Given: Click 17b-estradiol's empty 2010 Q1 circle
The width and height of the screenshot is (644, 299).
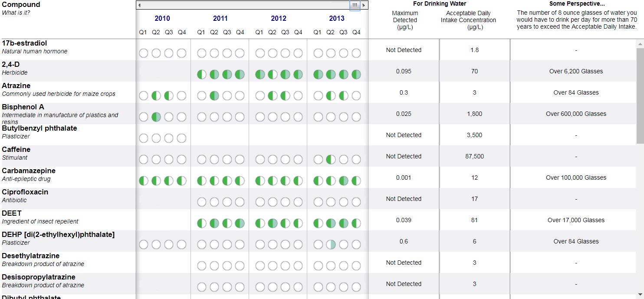Looking at the screenshot, I should 143,53.
